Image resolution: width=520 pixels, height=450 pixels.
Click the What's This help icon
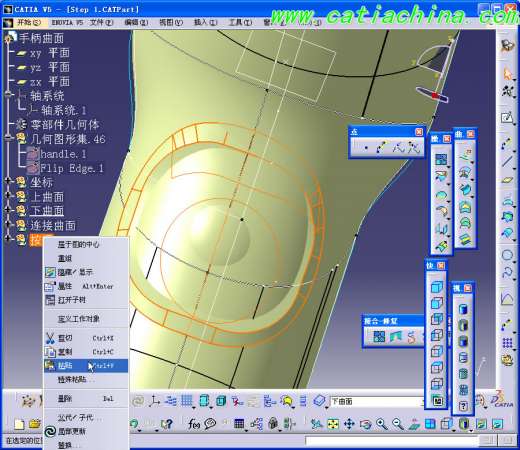(166, 424)
